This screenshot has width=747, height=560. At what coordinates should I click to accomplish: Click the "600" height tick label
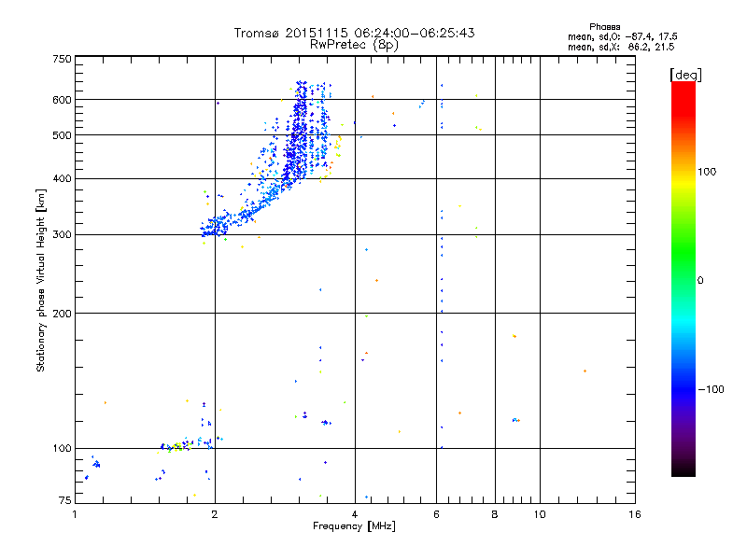tap(62, 100)
